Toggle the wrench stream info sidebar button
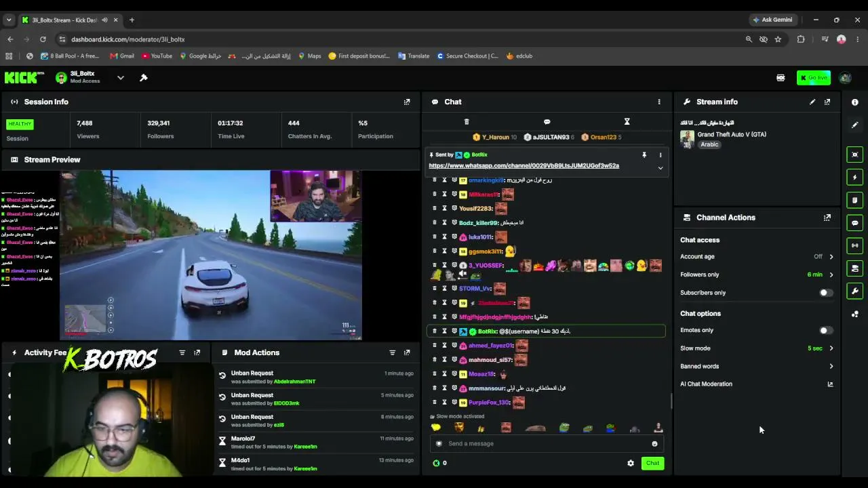 [x=855, y=291]
